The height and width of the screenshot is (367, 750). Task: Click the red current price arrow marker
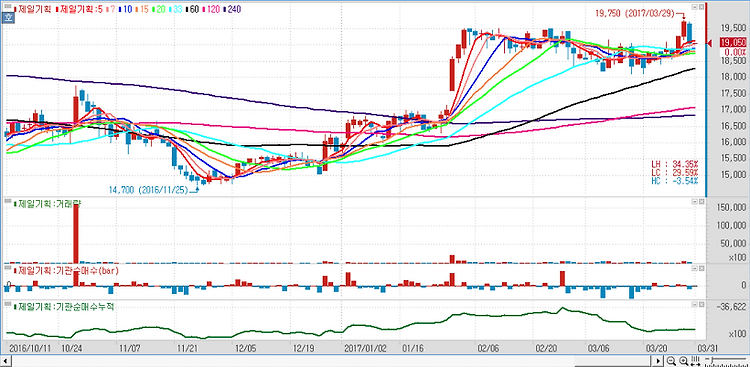[710, 44]
